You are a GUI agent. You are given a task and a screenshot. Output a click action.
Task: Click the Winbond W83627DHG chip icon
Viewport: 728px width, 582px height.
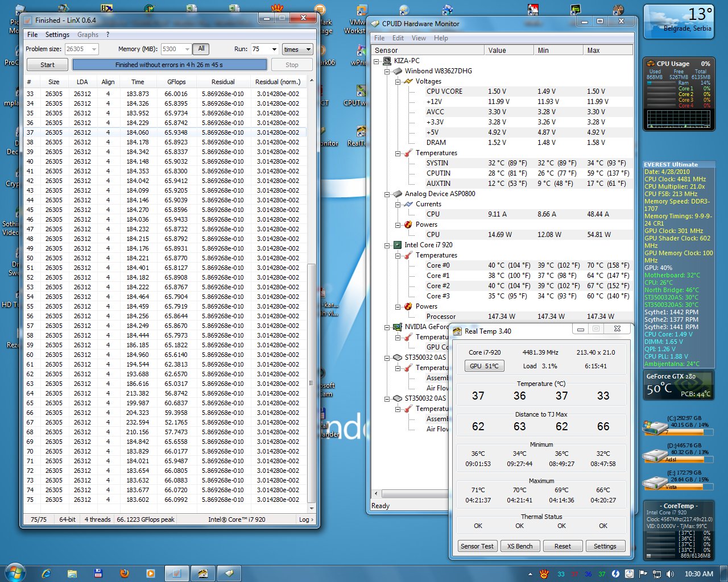pos(398,71)
